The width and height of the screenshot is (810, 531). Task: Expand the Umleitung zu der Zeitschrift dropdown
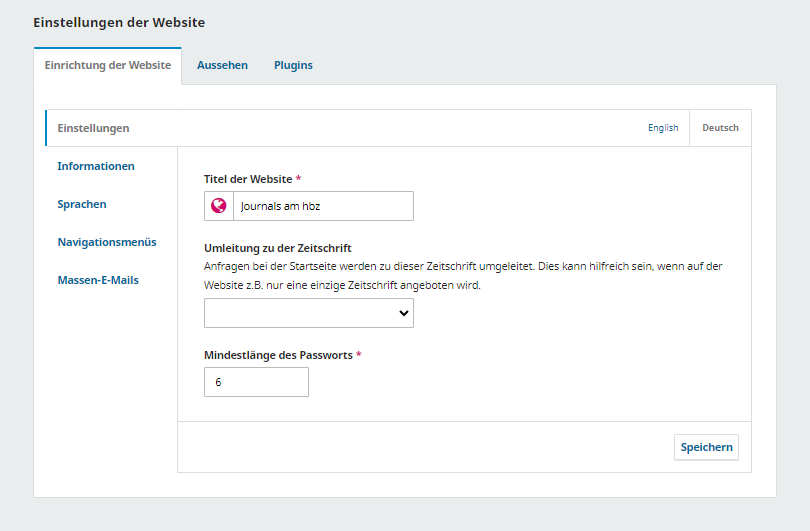tap(308, 313)
